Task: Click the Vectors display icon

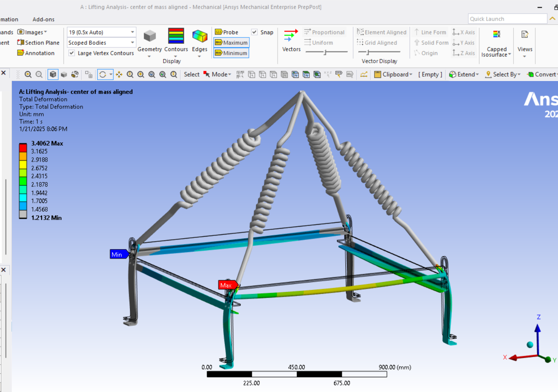Action: pyautogui.click(x=291, y=37)
